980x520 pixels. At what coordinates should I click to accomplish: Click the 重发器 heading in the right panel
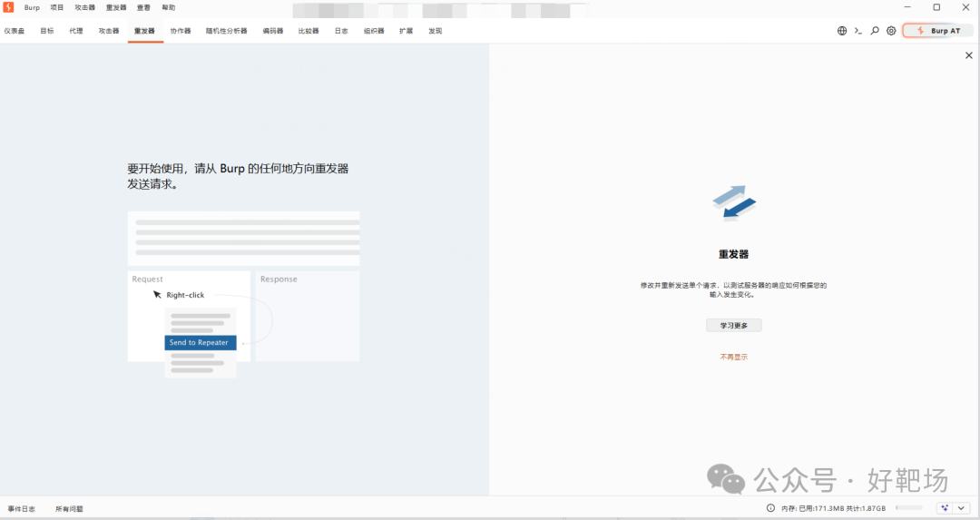(734, 254)
